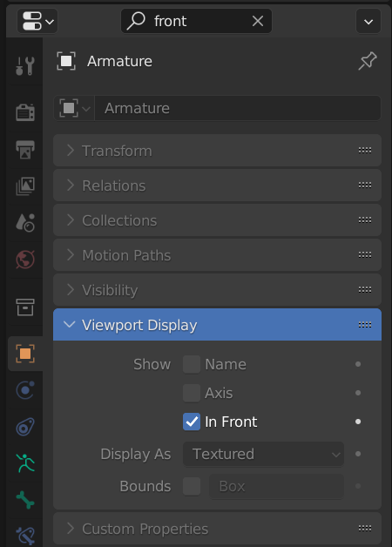Open the Bone Constraints tab

(x=25, y=536)
